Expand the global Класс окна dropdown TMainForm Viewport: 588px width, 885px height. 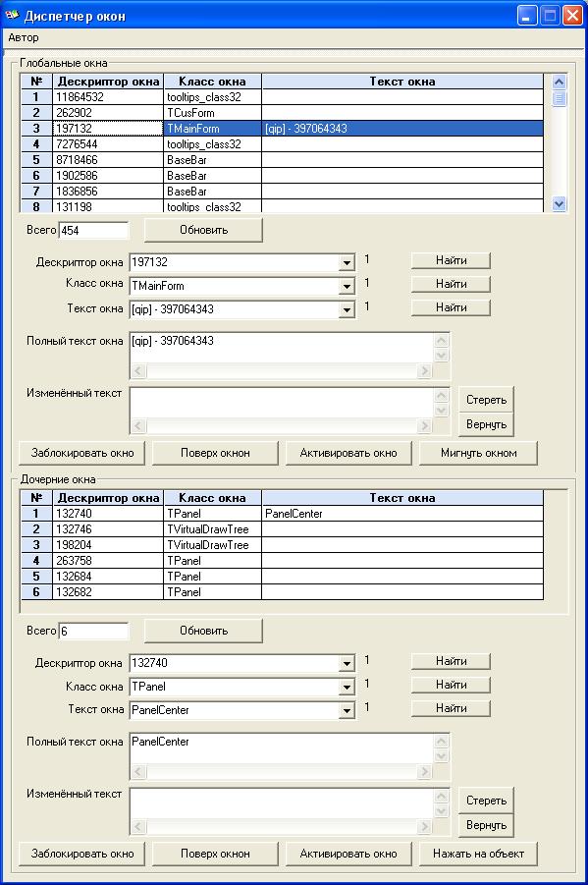point(347,286)
